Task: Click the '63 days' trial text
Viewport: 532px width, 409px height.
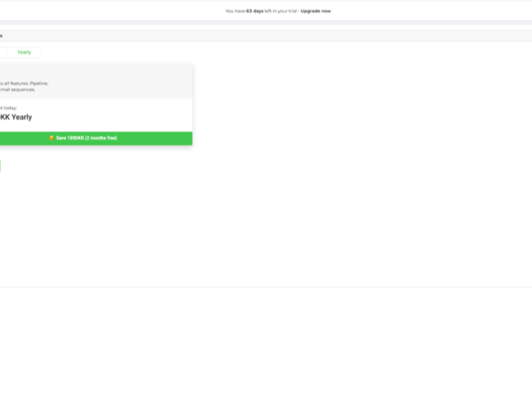Action: click(x=255, y=11)
